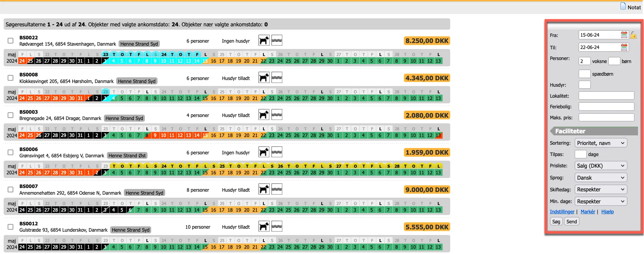Click the Lokalitet input field
Image resolution: width=644 pixels, height=254 pixels.
pos(606,96)
